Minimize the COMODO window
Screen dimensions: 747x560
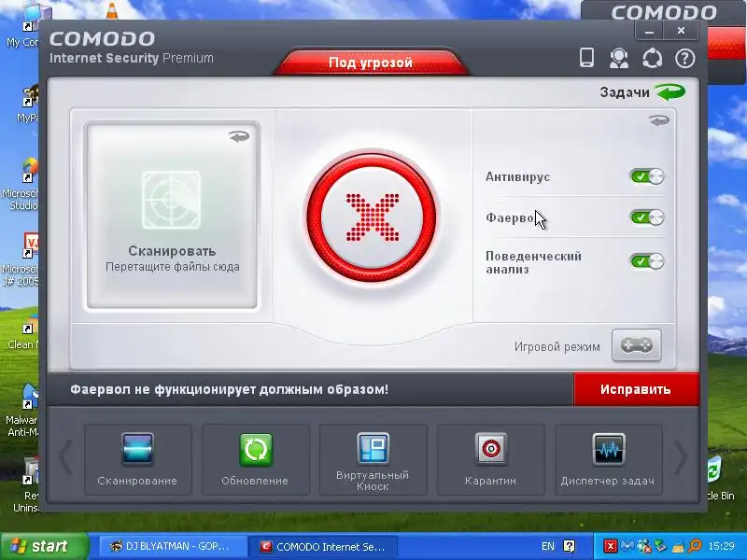point(649,31)
